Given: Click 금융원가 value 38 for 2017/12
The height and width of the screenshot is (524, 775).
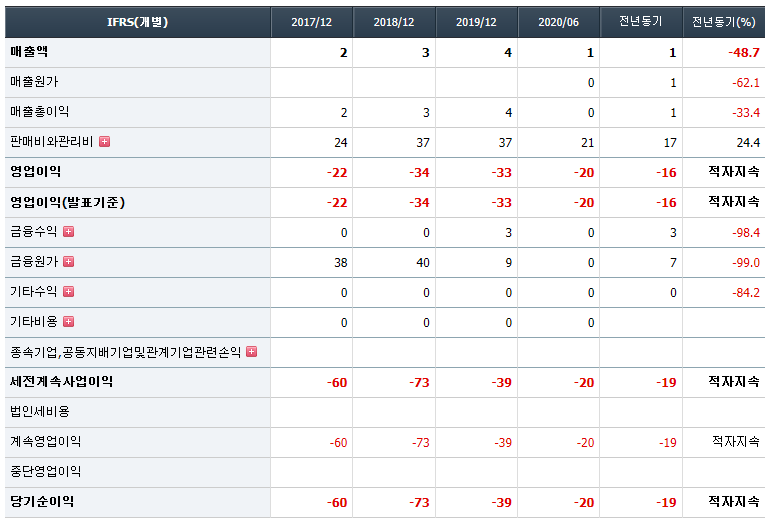Looking at the screenshot, I should point(341,263).
